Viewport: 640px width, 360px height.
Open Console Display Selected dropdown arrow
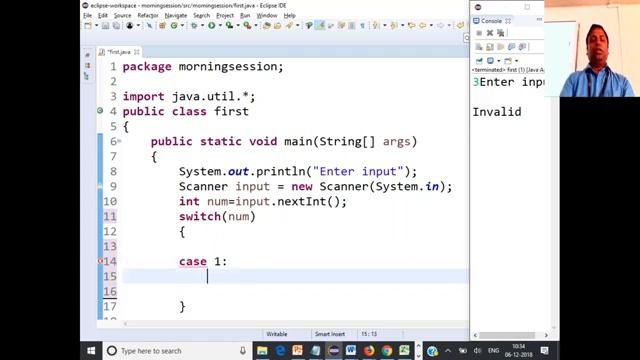pos(498,61)
